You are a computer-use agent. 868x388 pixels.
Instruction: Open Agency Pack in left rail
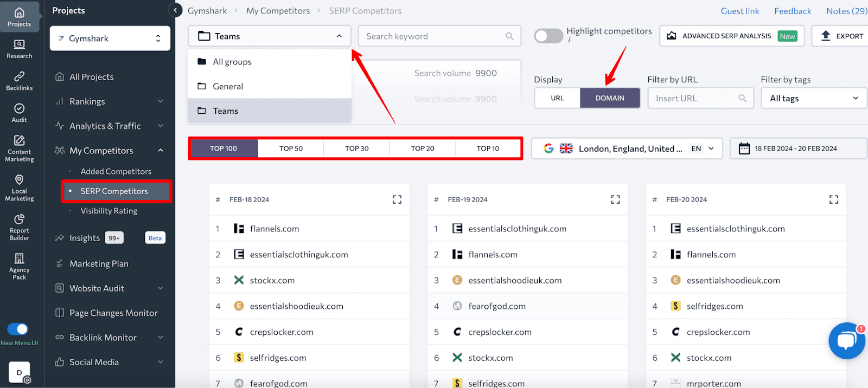pyautogui.click(x=20, y=266)
